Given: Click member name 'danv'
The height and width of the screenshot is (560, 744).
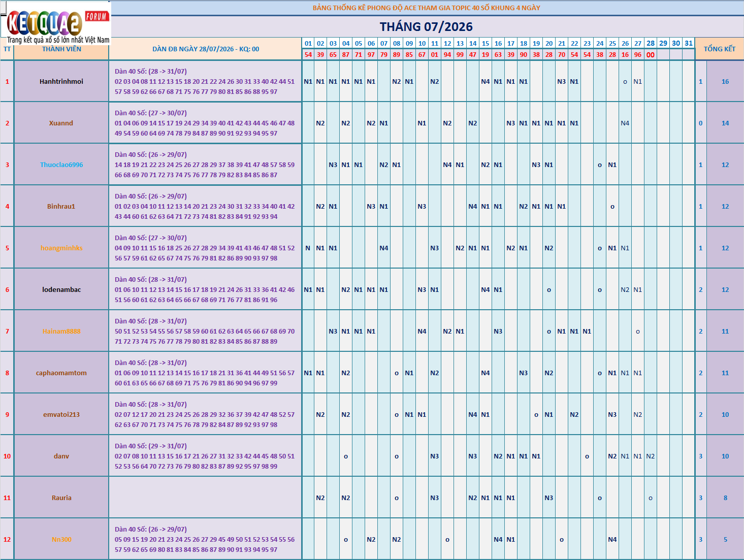Looking at the screenshot, I should click(61, 456).
